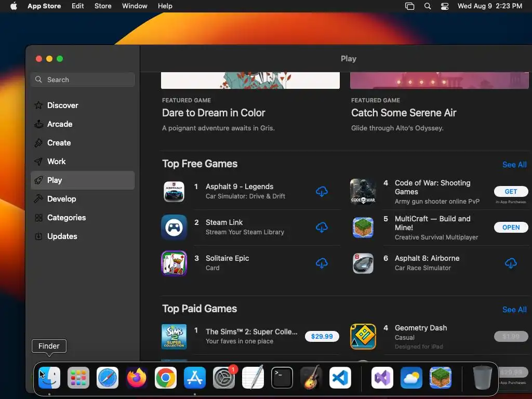Open GarageBand from the dock
This screenshot has width=532, height=399.
[311, 377]
